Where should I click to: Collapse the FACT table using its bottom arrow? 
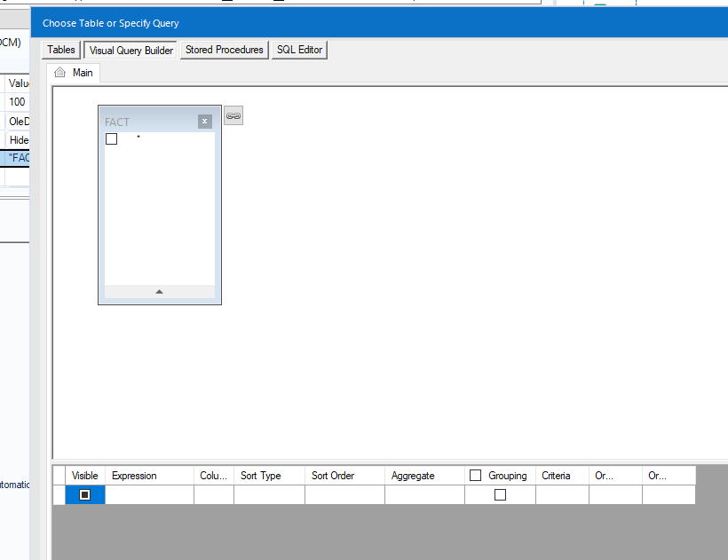(159, 291)
